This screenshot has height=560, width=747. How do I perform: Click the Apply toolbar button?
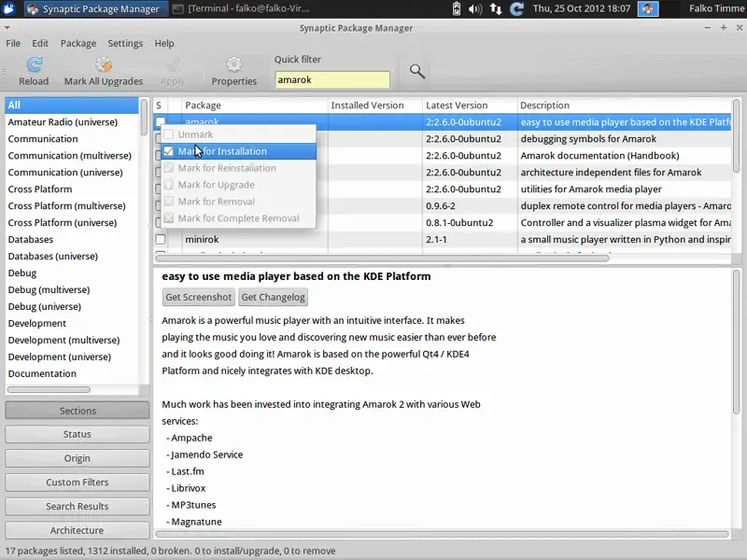point(173,72)
